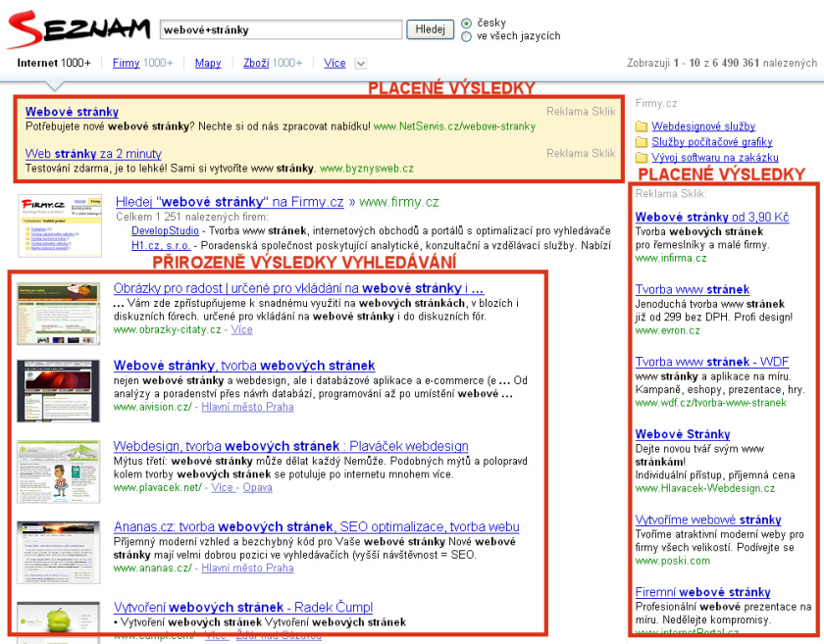The width and height of the screenshot is (824, 644).
Task: Click the www.poski.com URL text
Action: [x=673, y=561]
